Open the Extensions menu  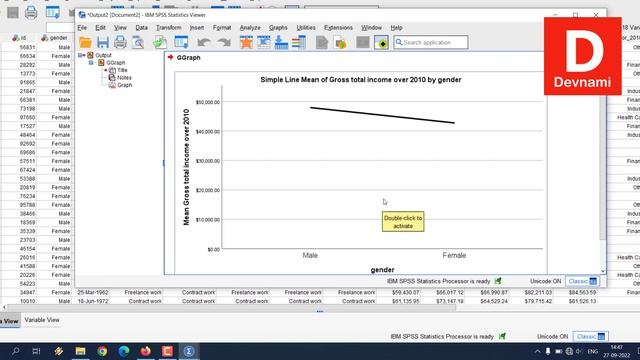[338, 28]
